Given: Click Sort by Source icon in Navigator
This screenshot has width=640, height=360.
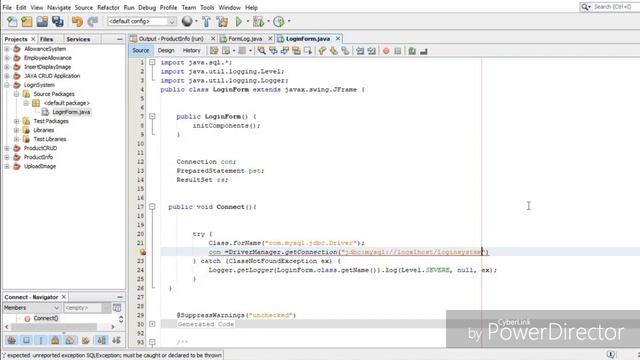Looking at the screenshot, I should 116,340.
